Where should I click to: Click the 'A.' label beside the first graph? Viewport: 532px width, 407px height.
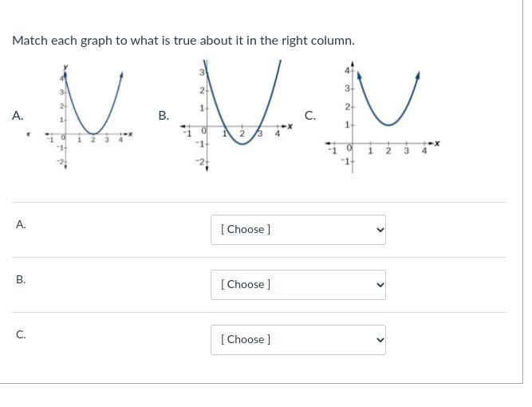(18, 116)
